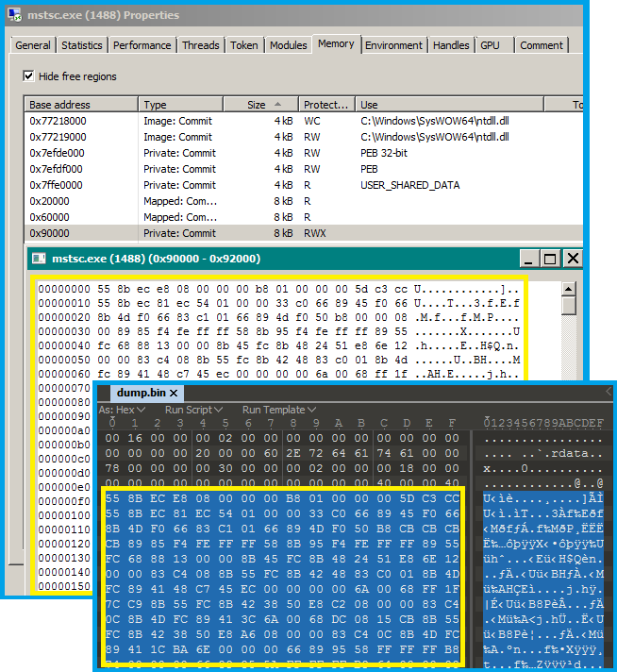Expand the Run Script dropdown
617x672 pixels.
pyautogui.click(x=193, y=411)
